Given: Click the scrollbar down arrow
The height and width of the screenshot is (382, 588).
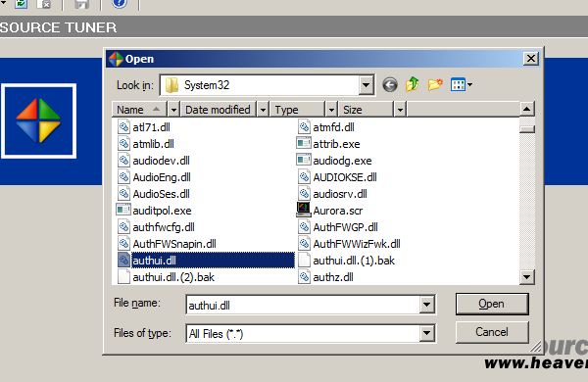Looking at the screenshot, I should point(527,277).
